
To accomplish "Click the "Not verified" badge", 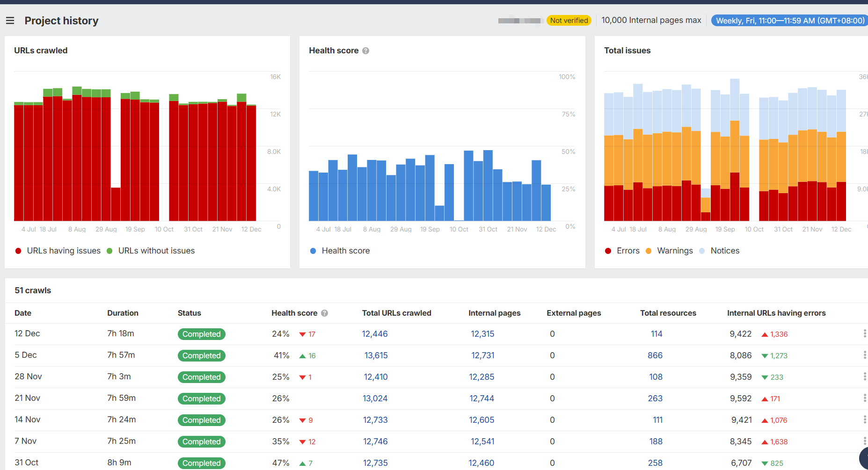I will [x=569, y=20].
